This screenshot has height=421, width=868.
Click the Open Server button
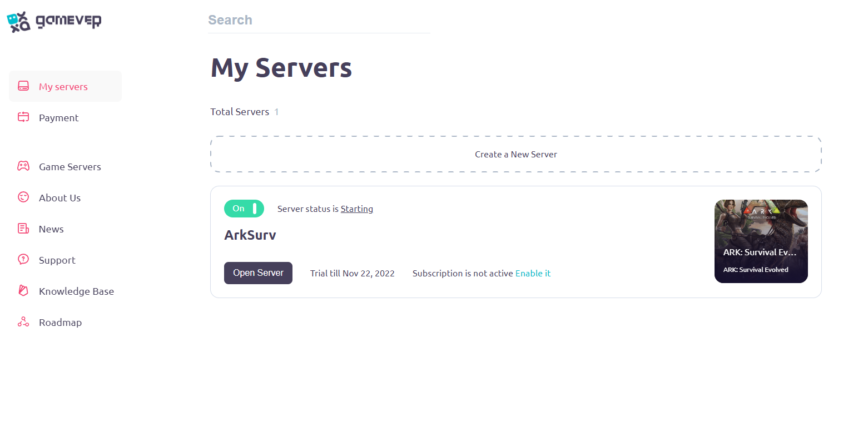pos(258,273)
